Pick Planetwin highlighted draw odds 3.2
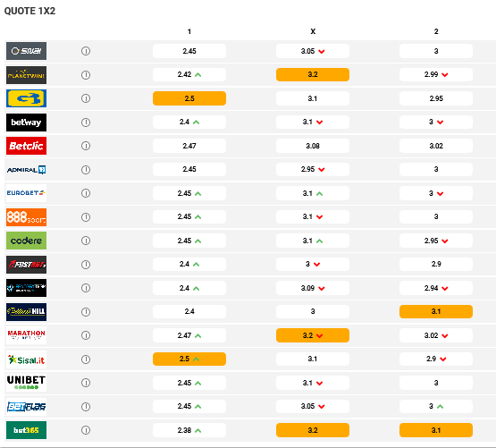Viewport: 496px width, 448px height. click(313, 75)
